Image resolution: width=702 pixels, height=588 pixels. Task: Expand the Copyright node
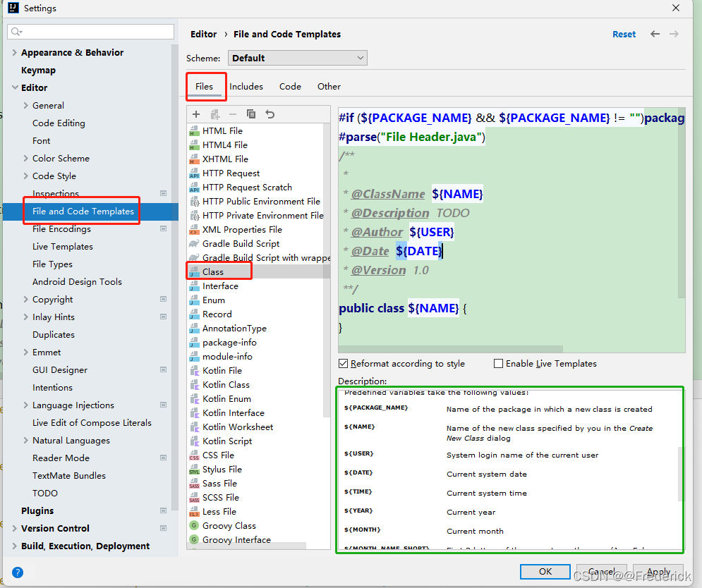tap(25, 299)
